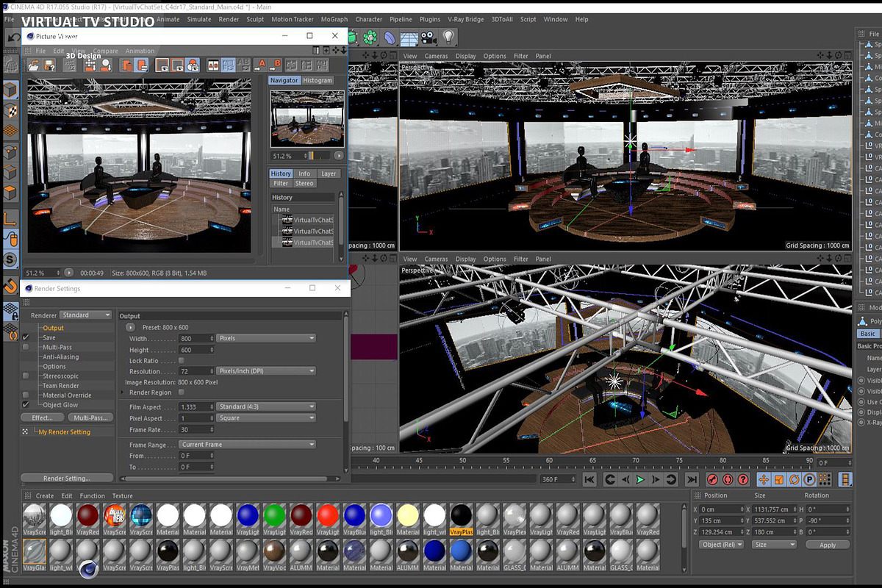Click the Cinema 4D logo in Material Manager
This screenshot has width=882, height=588.
click(88, 568)
